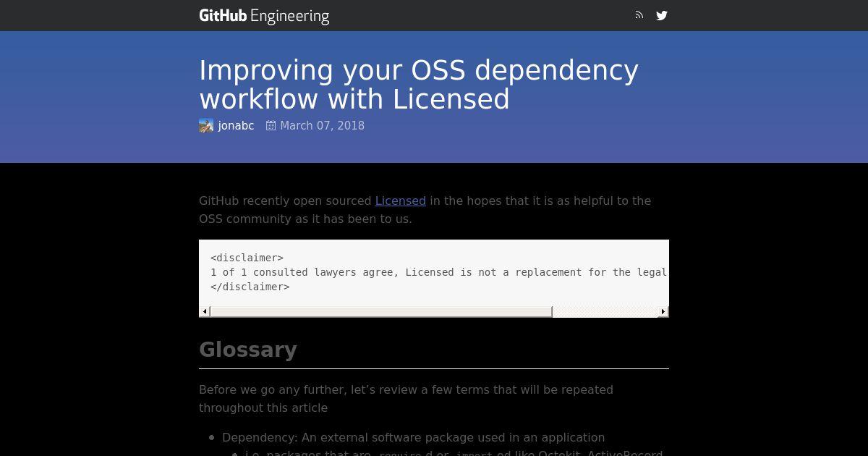
Task: Click the Glossary heading
Action: click(x=248, y=350)
